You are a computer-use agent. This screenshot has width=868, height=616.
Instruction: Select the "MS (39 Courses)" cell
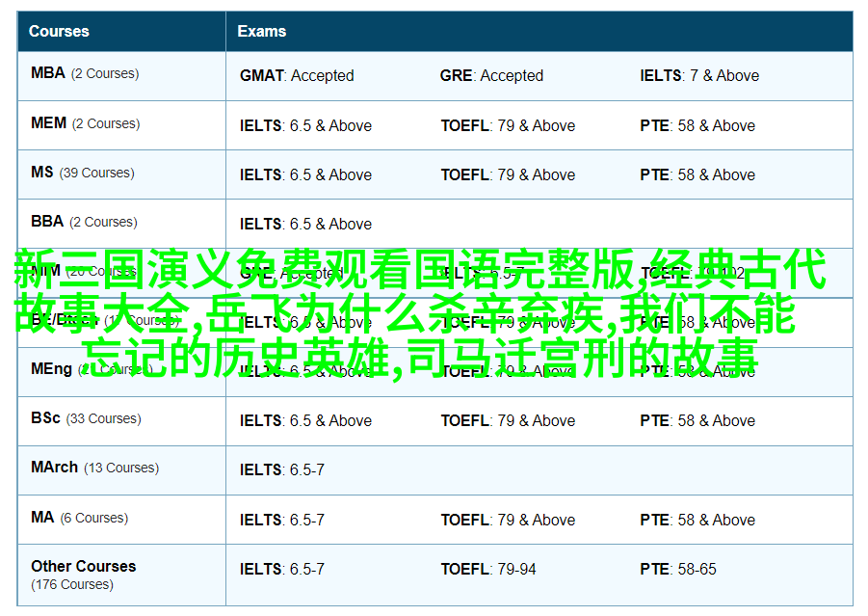(x=121, y=174)
